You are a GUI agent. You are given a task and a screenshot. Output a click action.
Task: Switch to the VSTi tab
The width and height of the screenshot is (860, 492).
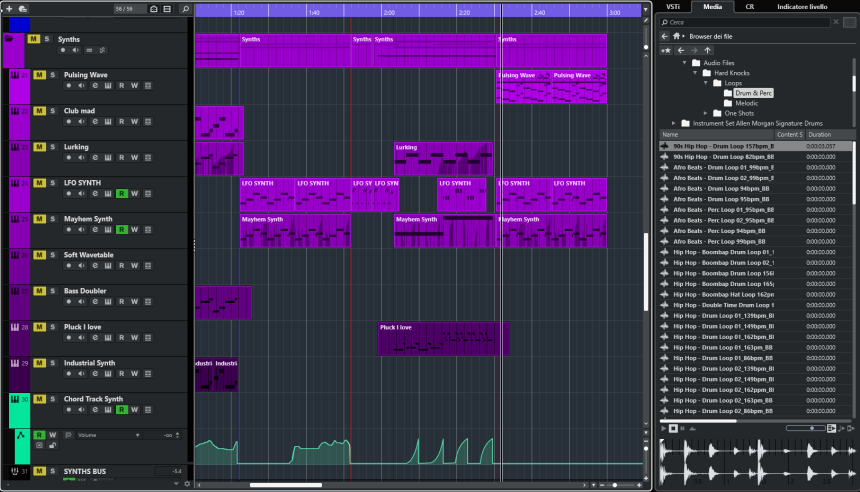pyautogui.click(x=672, y=6)
